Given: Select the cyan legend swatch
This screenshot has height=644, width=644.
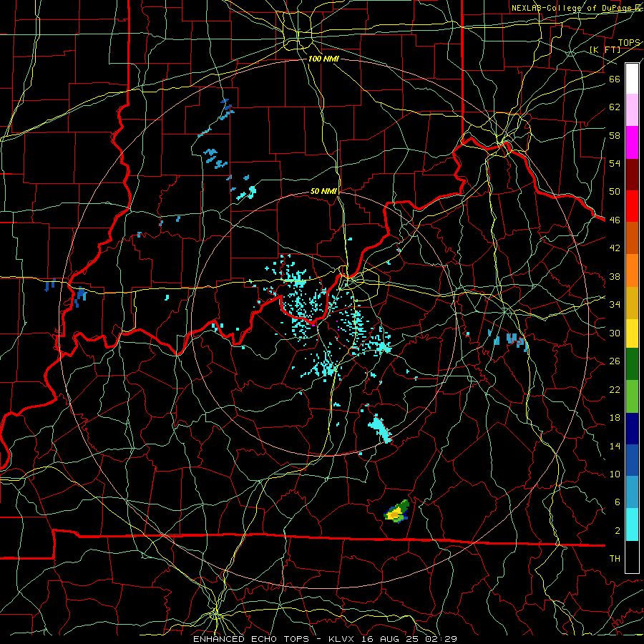Looking at the screenshot, I should (632, 525).
